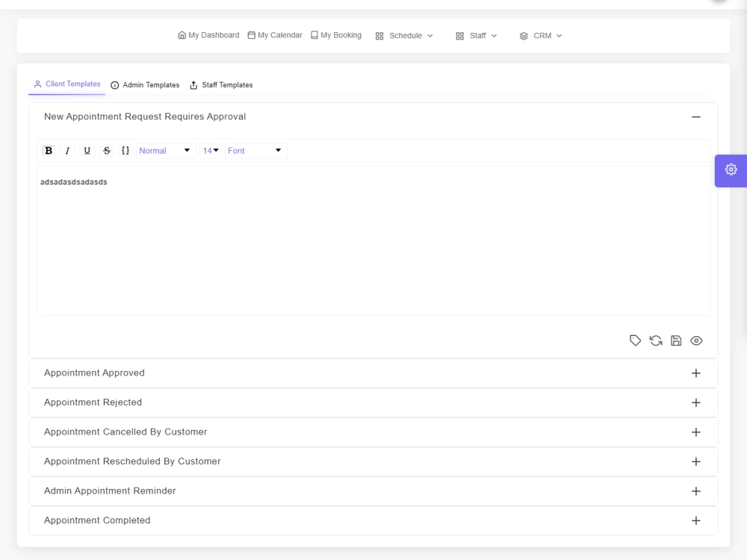The width and height of the screenshot is (747, 560).
Task: Open the Staff menu
Action: click(x=476, y=36)
